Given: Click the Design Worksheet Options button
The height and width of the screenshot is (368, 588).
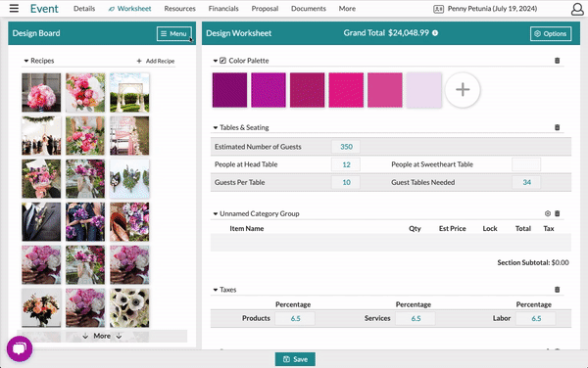Looking at the screenshot, I should 551,33.
